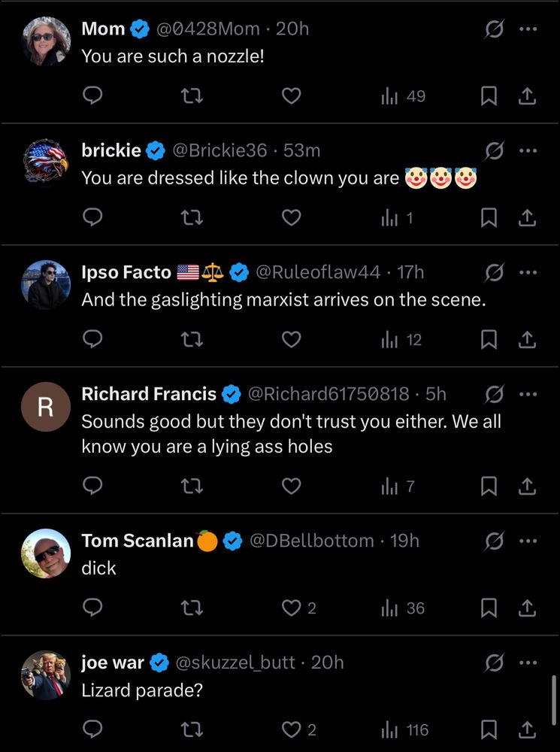The image size is (560, 752).
Task: Bookmark Richard Francis's tweet
Action: point(489,487)
